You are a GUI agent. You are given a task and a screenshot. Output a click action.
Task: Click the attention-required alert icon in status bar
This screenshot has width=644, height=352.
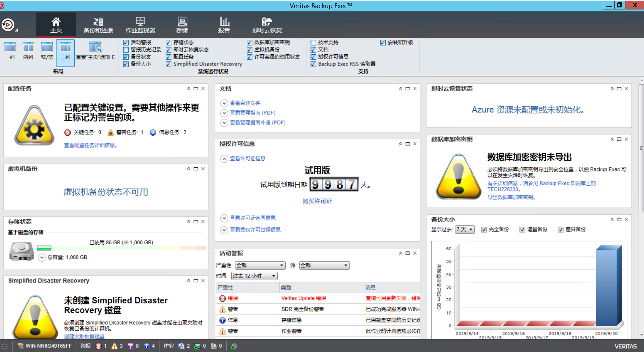coord(130,346)
